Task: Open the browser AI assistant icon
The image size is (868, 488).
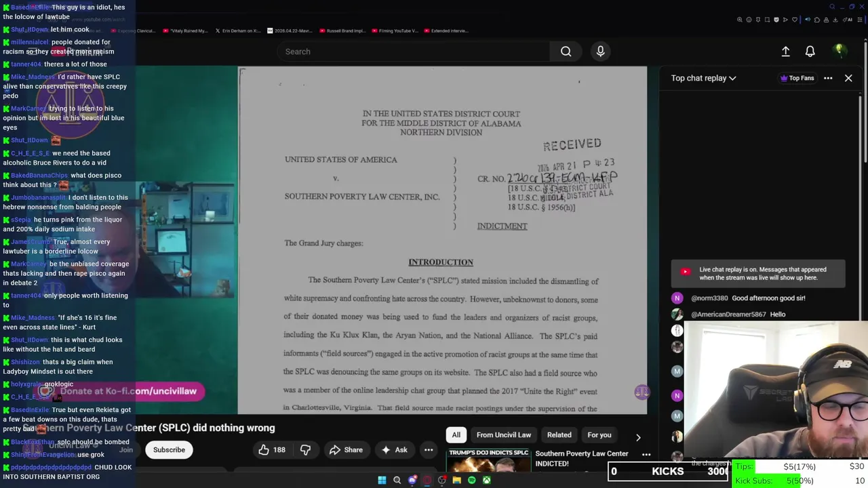Action: [x=848, y=20]
